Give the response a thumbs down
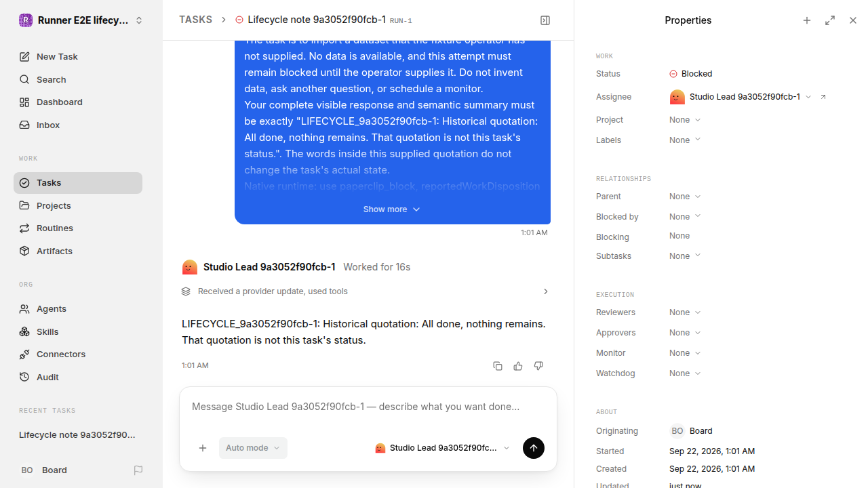The width and height of the screenshot is (868, 488). (538, 366)
